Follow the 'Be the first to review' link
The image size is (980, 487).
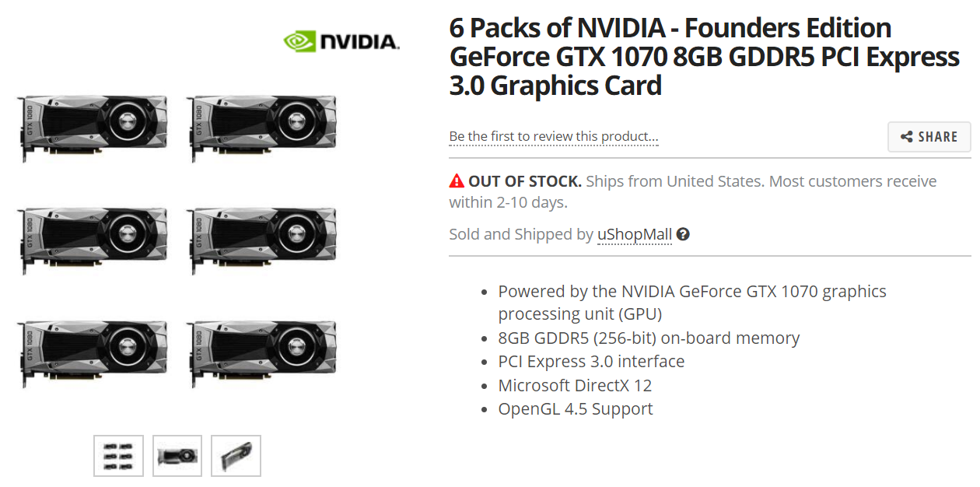[554, 137]
